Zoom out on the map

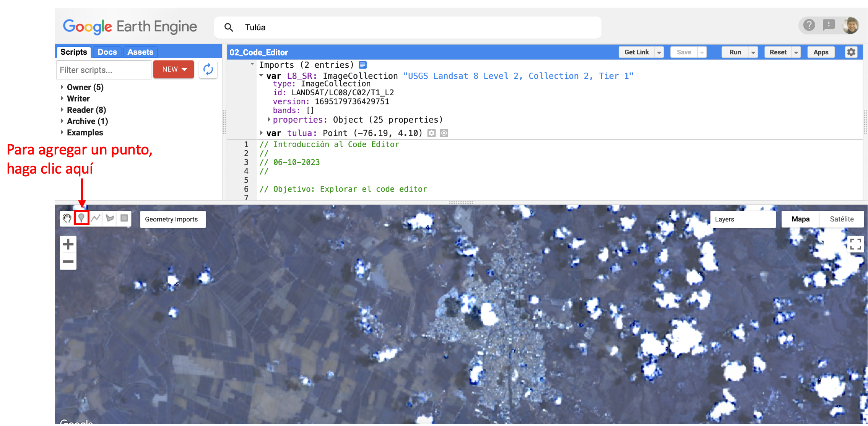click(x=68, y=262)
